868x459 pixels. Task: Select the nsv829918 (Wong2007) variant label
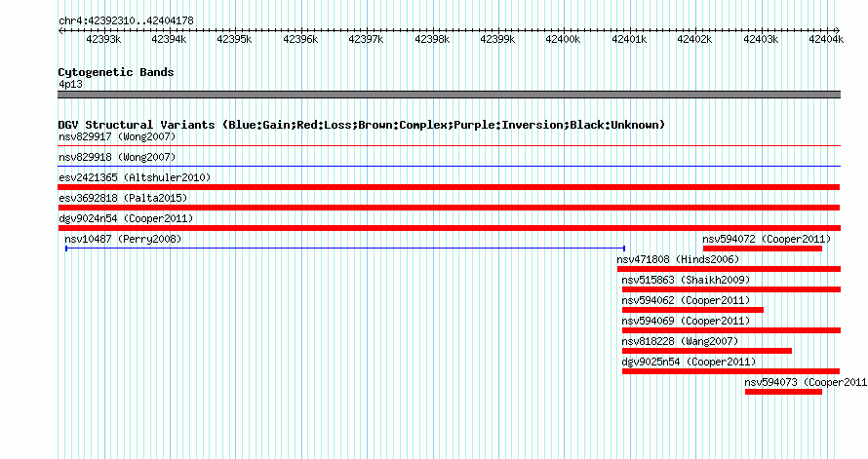click(117, 157)
